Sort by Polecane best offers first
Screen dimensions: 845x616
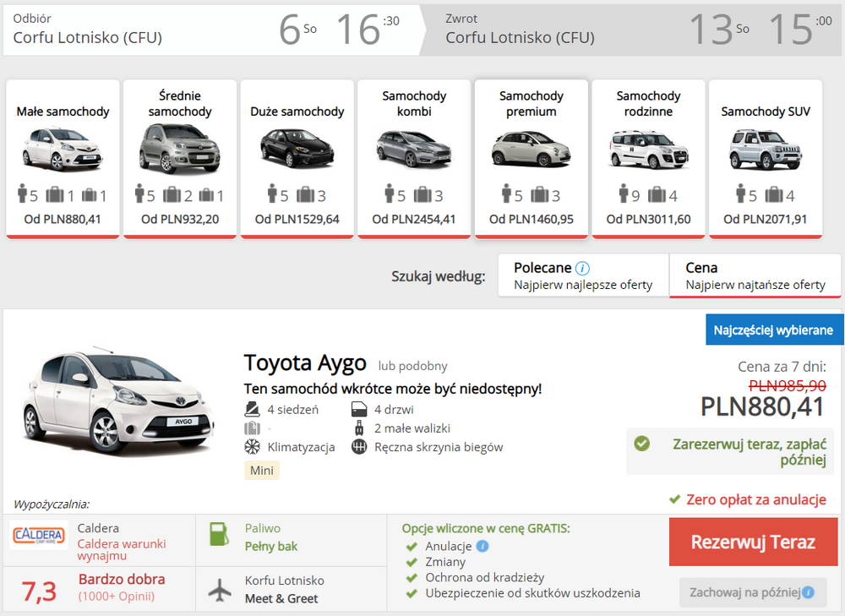(583, 275)
